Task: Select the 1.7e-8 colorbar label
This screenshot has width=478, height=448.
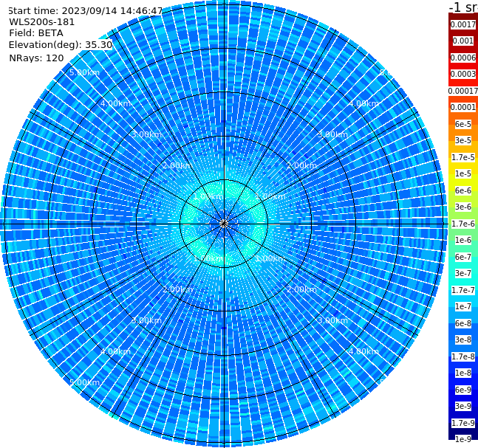Action: click(463, 356)
